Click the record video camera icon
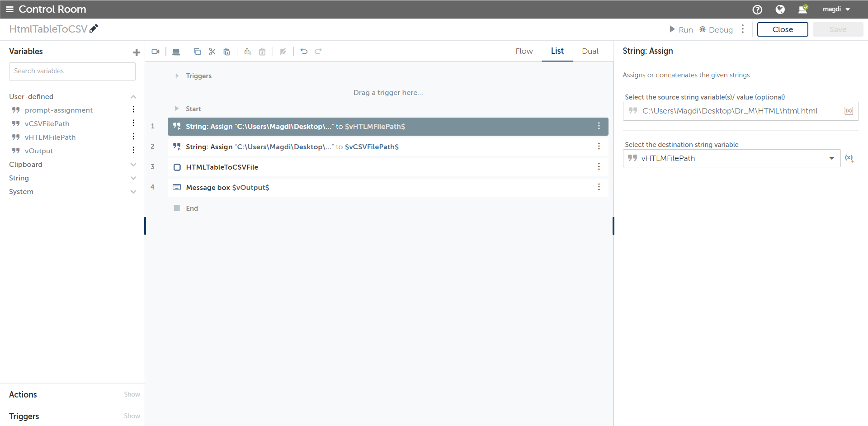Screen dimensions: 868x426 [x=156, y=52]
